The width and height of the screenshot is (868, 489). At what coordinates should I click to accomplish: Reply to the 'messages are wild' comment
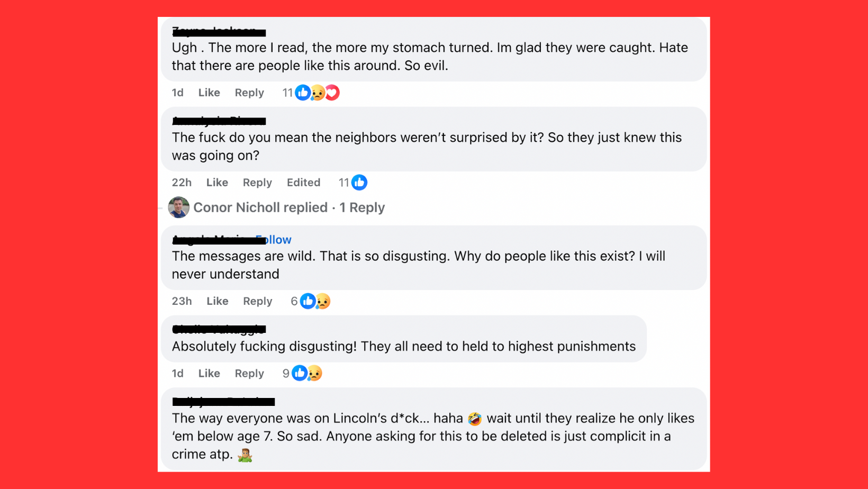257,301
